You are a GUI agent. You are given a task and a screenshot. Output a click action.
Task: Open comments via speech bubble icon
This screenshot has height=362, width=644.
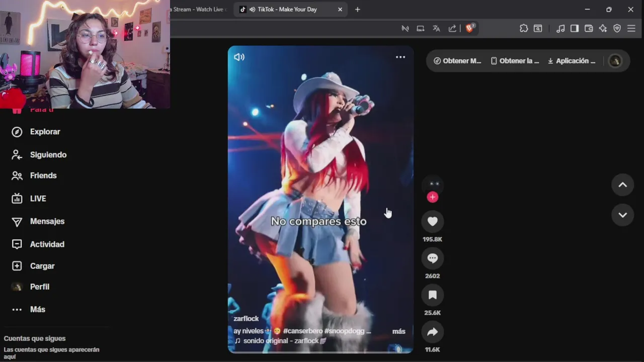[432, 258]
